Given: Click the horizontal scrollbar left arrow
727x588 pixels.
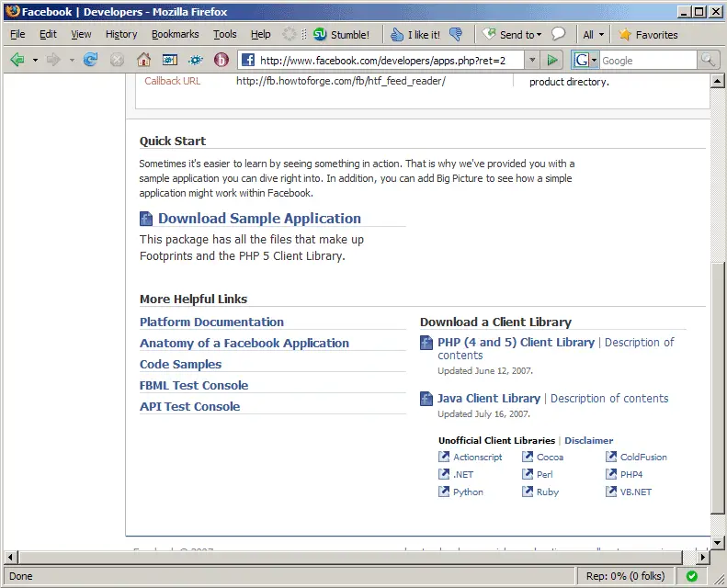Looking at the screenshot, I should [11, 557].
